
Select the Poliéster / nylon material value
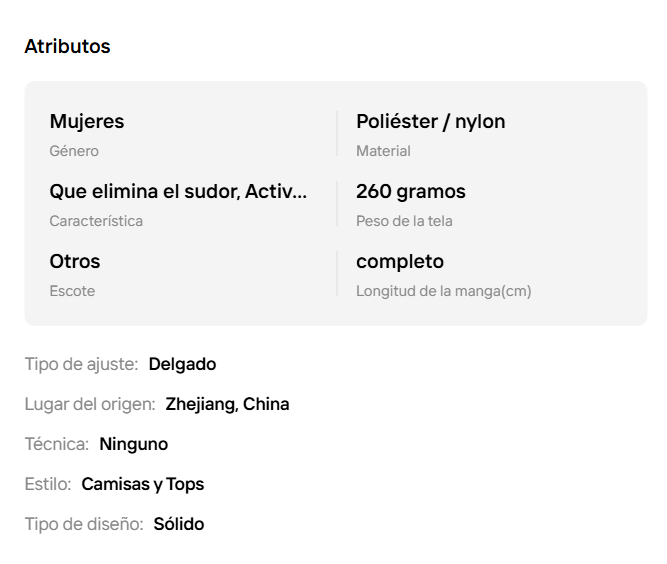coord(430,121)
